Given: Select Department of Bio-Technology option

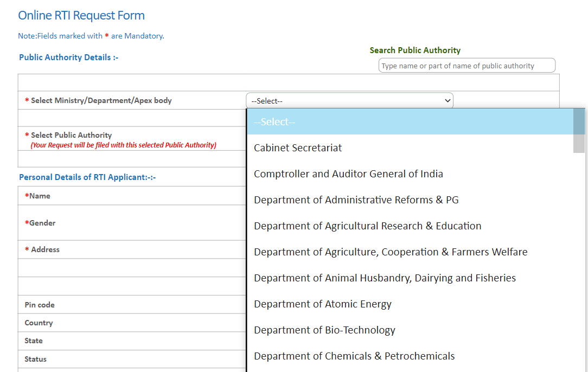Looking at the screenshot, I should point(324,330).
